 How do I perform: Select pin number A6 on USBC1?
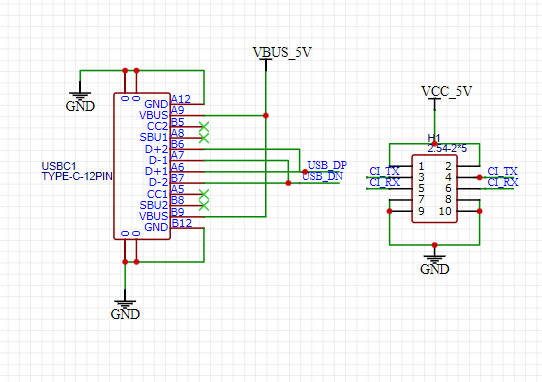coord(178,167)
